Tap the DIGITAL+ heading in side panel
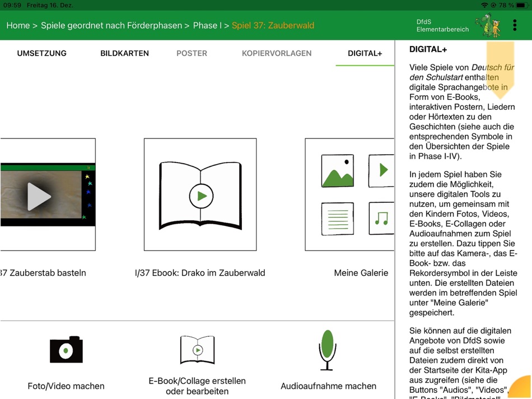 [428, 49]
